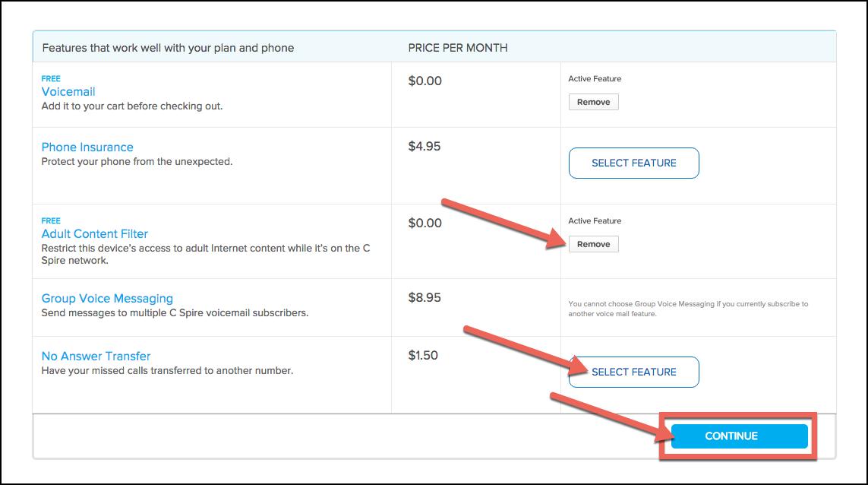
Task: Click the FREE label above Adult Content Filter
Action: [x=51, y=220]
